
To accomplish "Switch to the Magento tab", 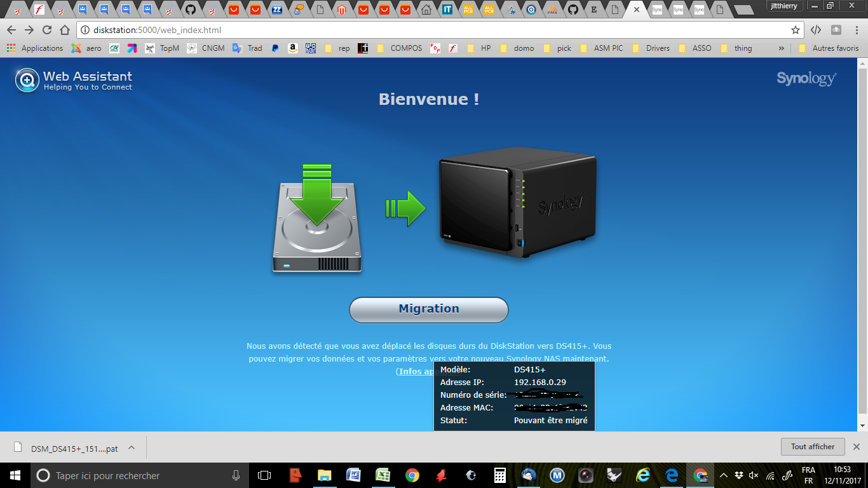I will (342, 10).
